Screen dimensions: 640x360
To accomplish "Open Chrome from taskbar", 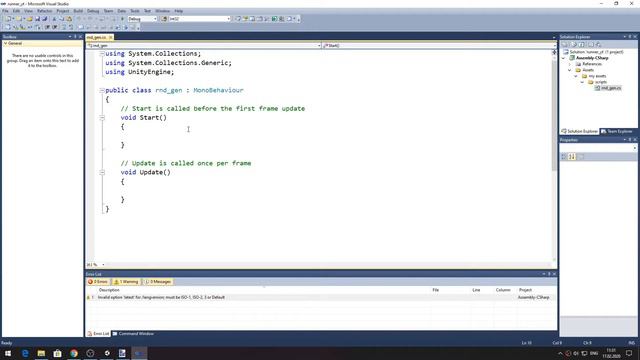I will click(x=74, y=353).
